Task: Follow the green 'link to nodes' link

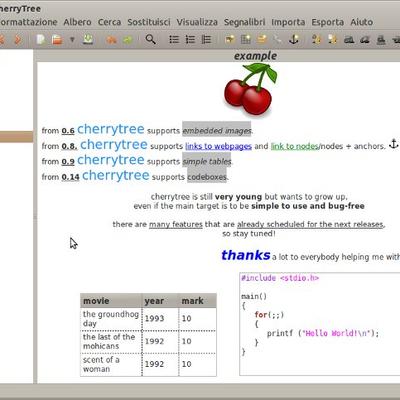Action: (x=295, y=146)
